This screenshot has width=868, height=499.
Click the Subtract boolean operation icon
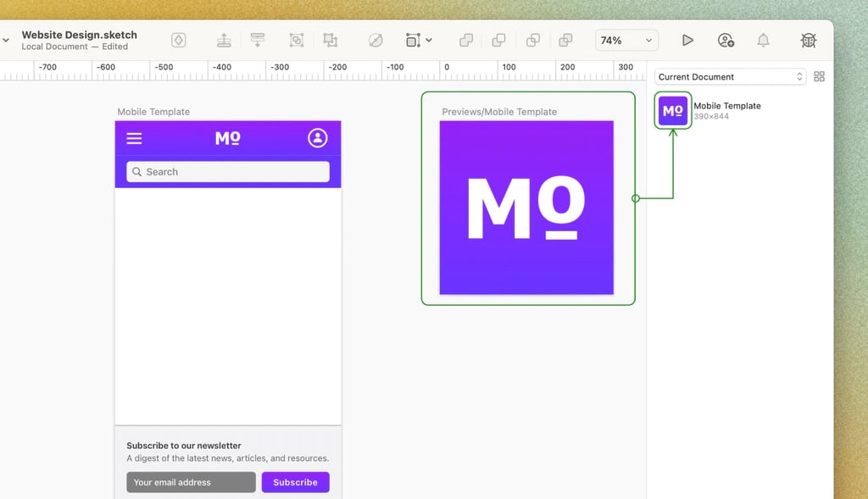click(498, 41)
